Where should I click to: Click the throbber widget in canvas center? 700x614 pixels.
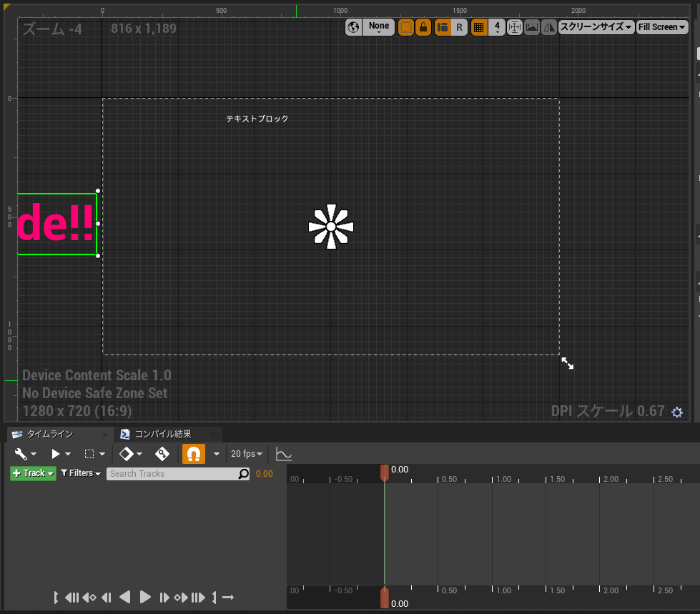pos(331,227)
